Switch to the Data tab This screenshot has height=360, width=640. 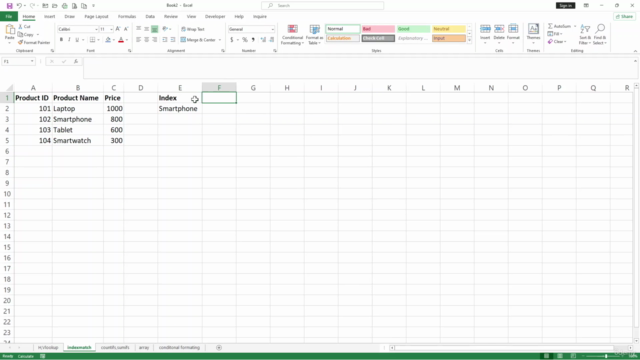(150, 17)
